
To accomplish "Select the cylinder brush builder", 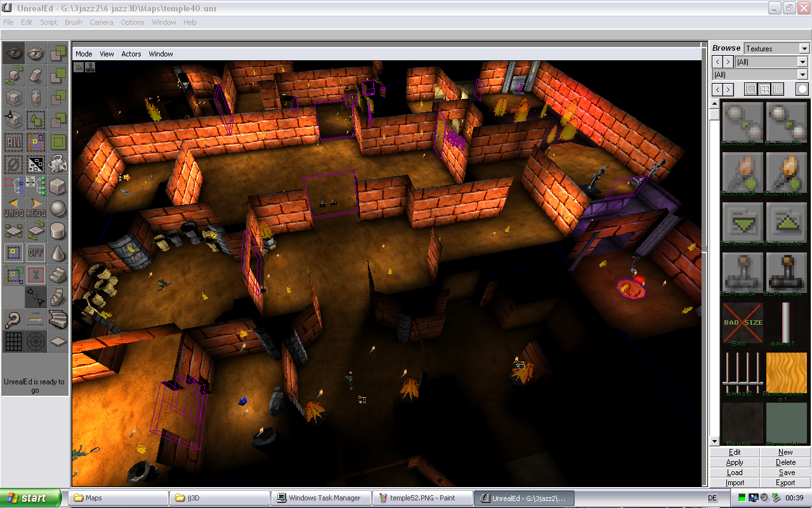I will click(58, 231).
